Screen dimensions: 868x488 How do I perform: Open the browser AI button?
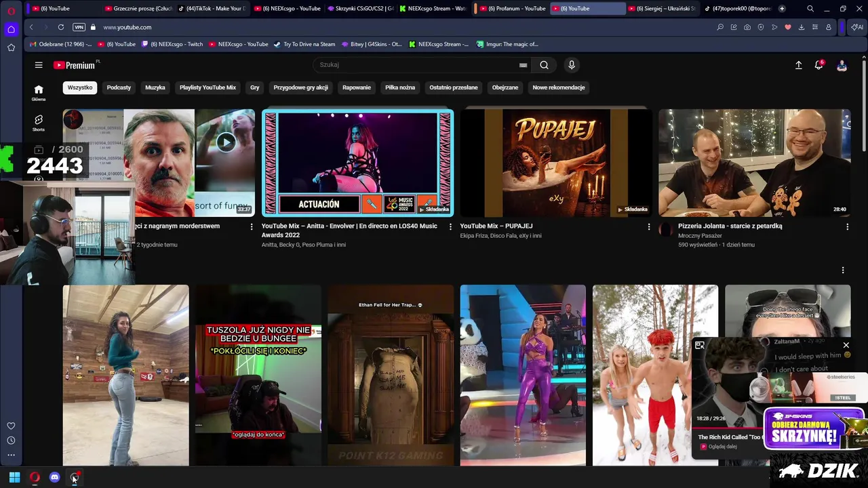pos(858,27)
